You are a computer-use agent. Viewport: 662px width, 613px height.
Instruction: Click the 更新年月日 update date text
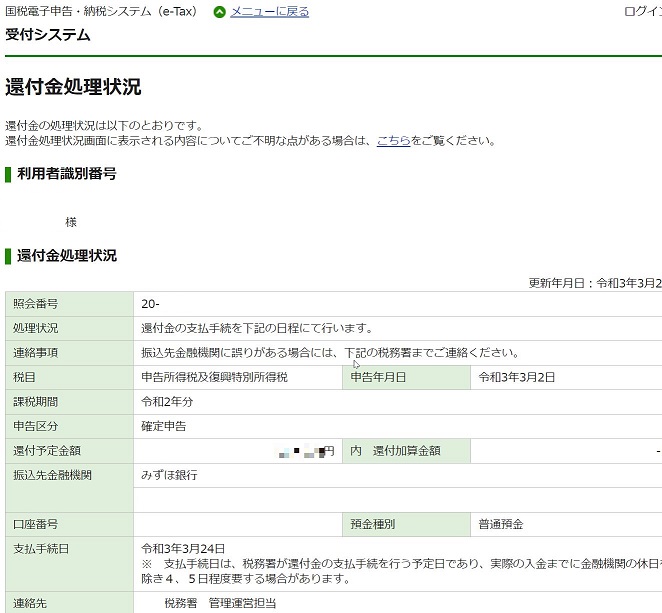(595, 283)
